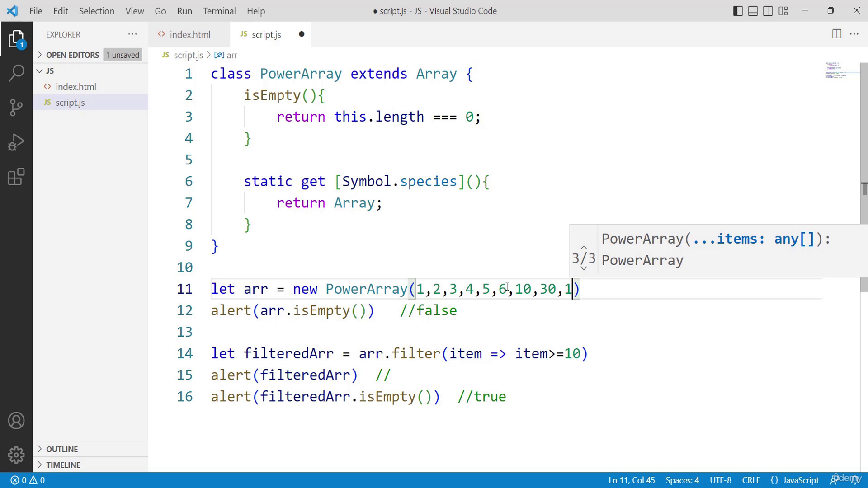The image size is (868, 488).
Task: Switch to the index.html tab
Action: tap(189, 34)
